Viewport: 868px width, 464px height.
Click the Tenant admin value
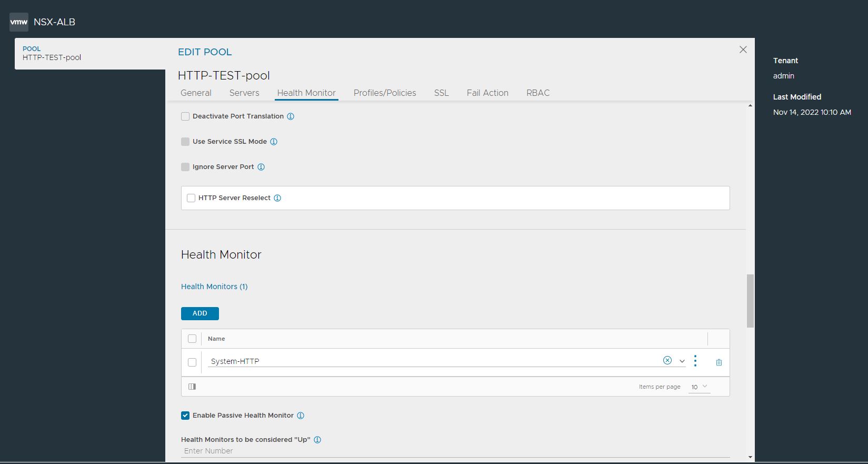coord(784,76)
